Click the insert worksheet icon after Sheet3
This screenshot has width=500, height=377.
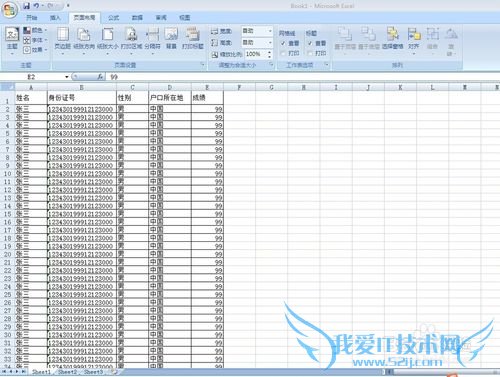[x=114, y=371]
